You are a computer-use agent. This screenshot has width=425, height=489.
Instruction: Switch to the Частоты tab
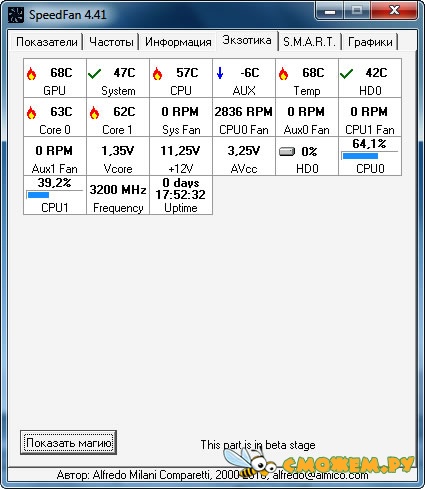coord(111,42)
